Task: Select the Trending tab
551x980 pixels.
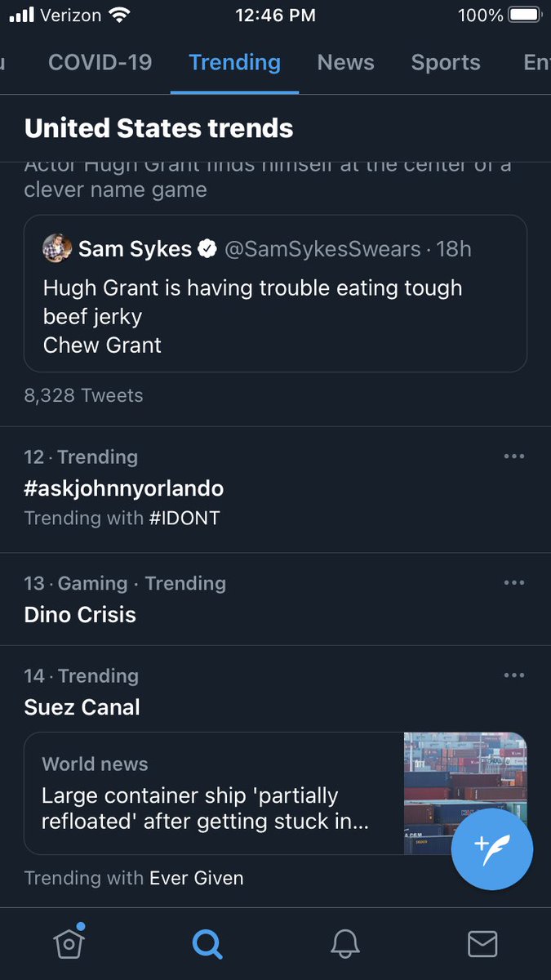Action: (234, 62)
